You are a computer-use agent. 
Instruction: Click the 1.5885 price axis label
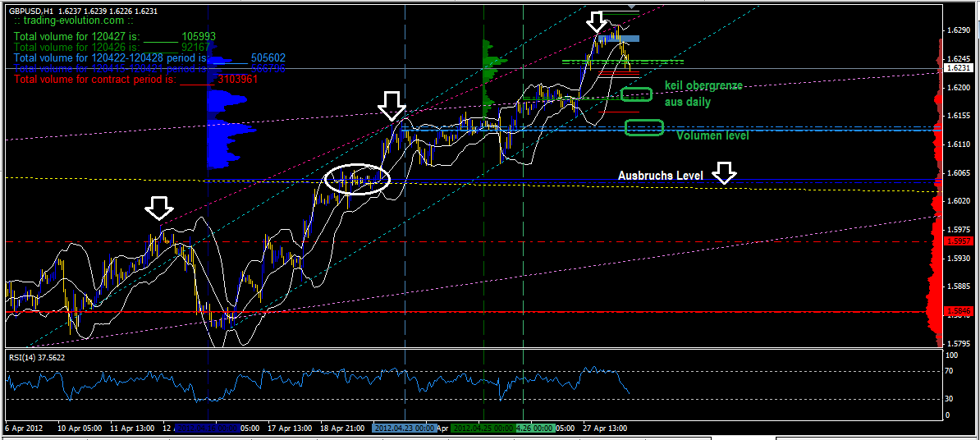959,286
